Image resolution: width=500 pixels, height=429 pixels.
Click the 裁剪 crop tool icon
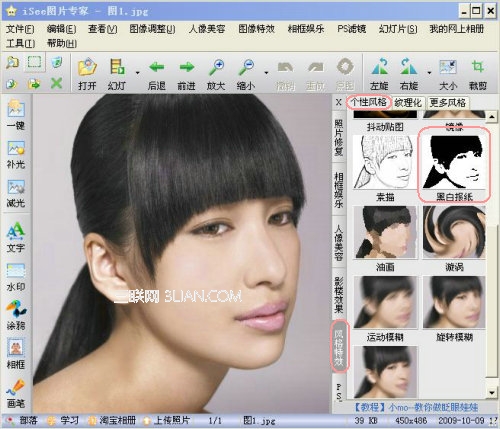click(478, 74)
